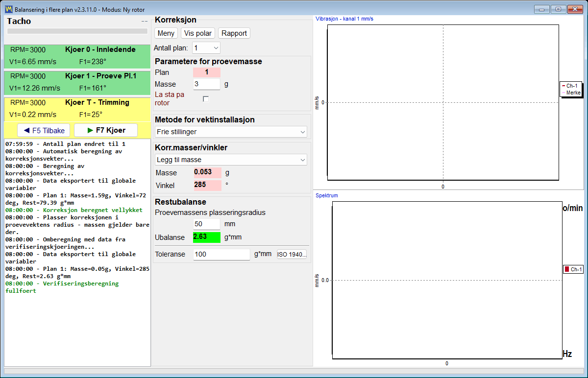Image resolution: width=588 pixels, height=378 pixels.
Task: Click the Tacho heading
Action: point(19,21)
